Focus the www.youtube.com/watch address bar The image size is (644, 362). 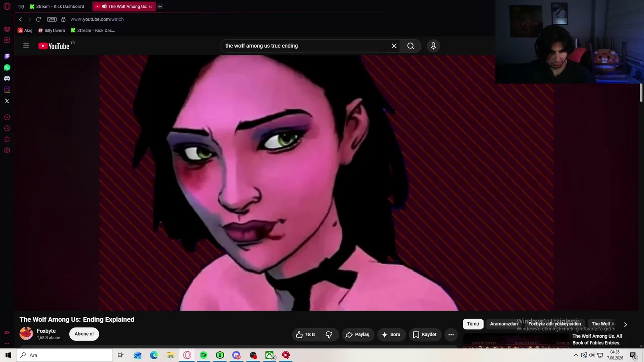97,19
